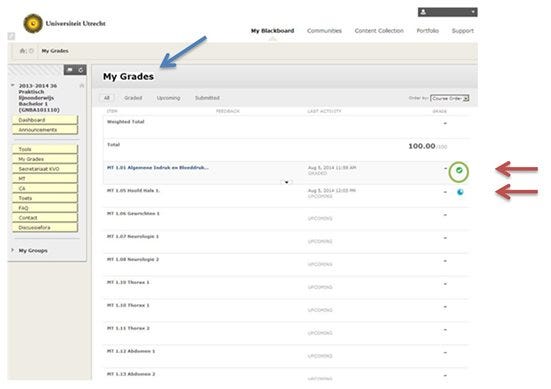Click the 2013-2014 Praktisch lijnonderwijs course title
This screenshot has height=389, width=551.
pyautogui.click(x=39, y=98)
